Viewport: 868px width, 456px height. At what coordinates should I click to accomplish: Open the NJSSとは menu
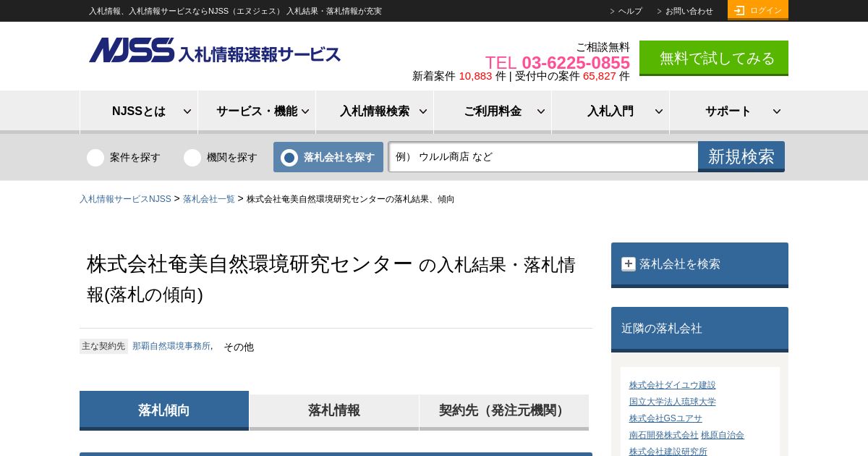[139, 111]
